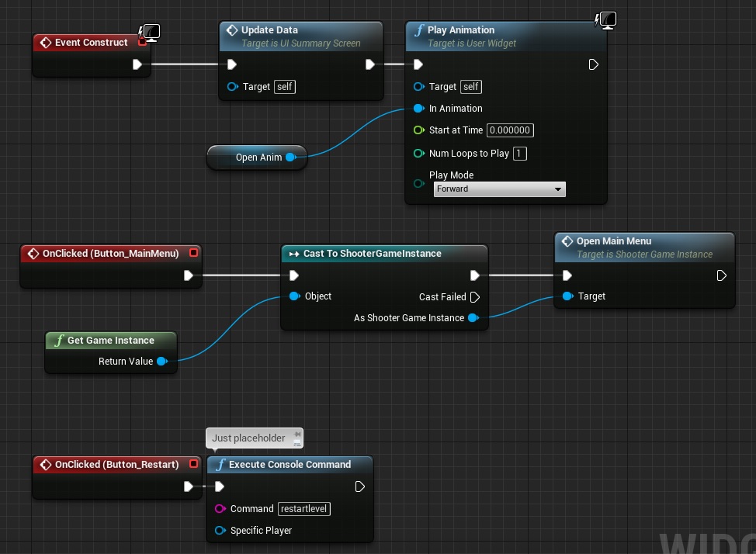Click the client-only icon on Play Animation
This screenshot has width=756, height=554.
click(605, 20)
